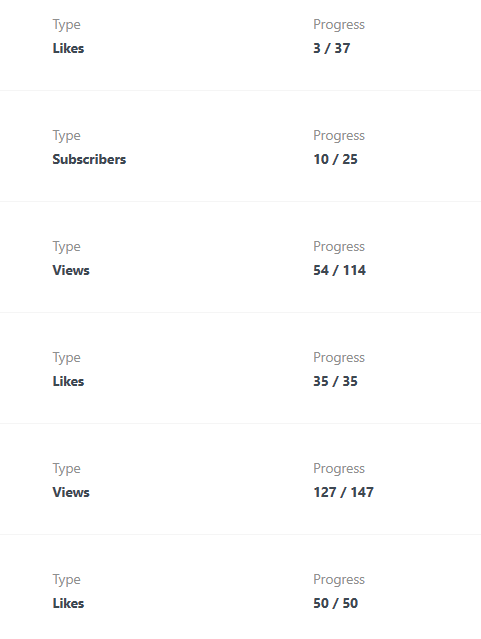Click the Type label in the 127 / 147 row

[x=66, y=469]
